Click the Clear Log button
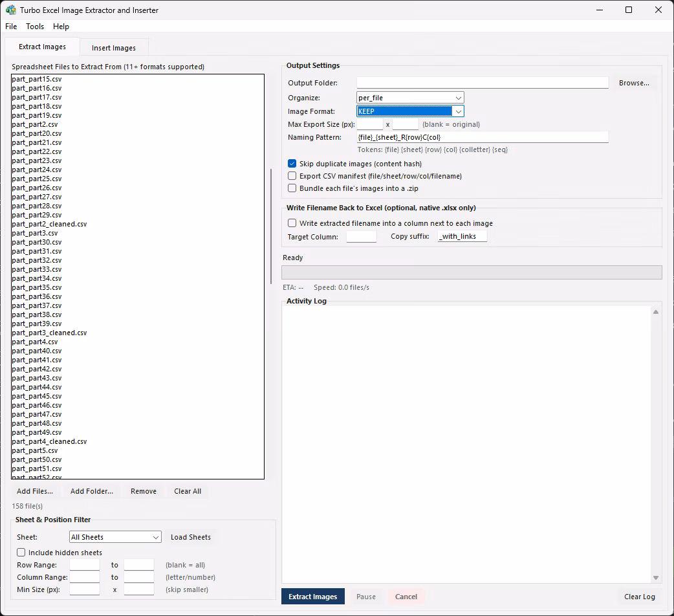Image resolution: width=674 pixels, height=616 pixels. [x=639, y=596]
